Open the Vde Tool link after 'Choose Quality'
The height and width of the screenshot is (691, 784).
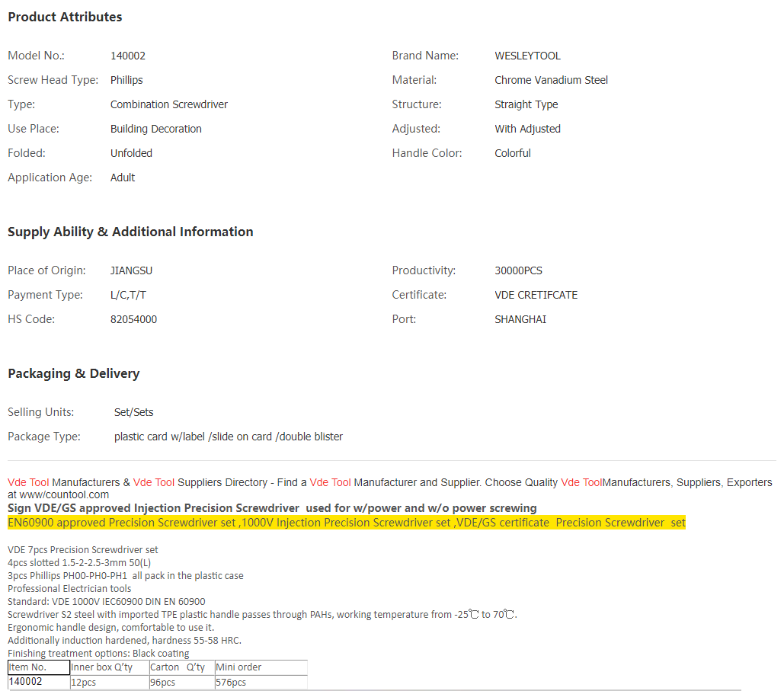[x=581, y=482]
